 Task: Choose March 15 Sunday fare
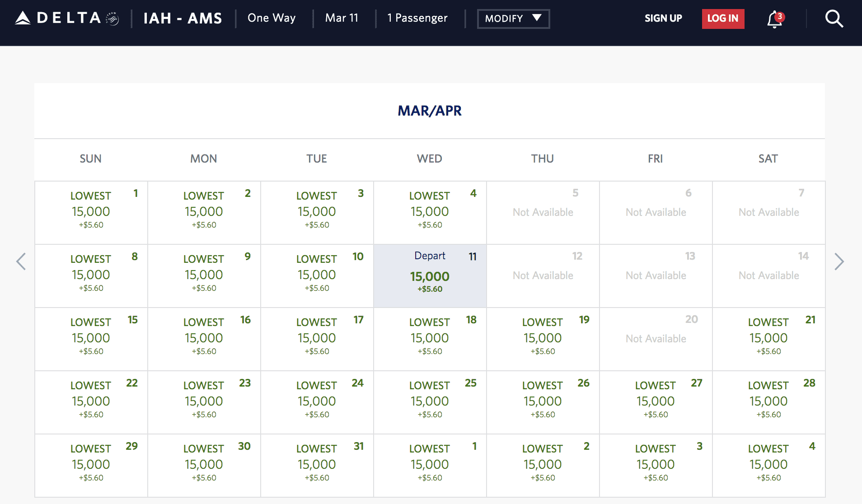(x=90, y=339)
